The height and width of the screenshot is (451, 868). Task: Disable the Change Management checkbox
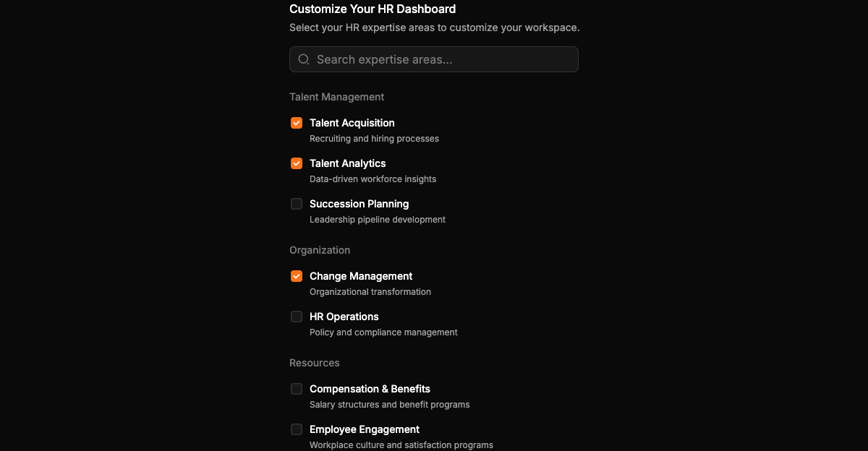click(x=297, y=276)
